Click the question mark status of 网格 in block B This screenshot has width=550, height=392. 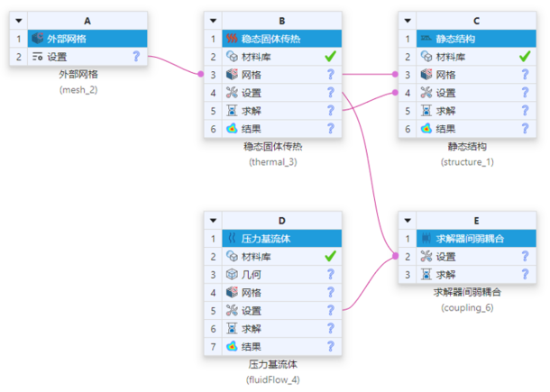[x=330, y=74]
